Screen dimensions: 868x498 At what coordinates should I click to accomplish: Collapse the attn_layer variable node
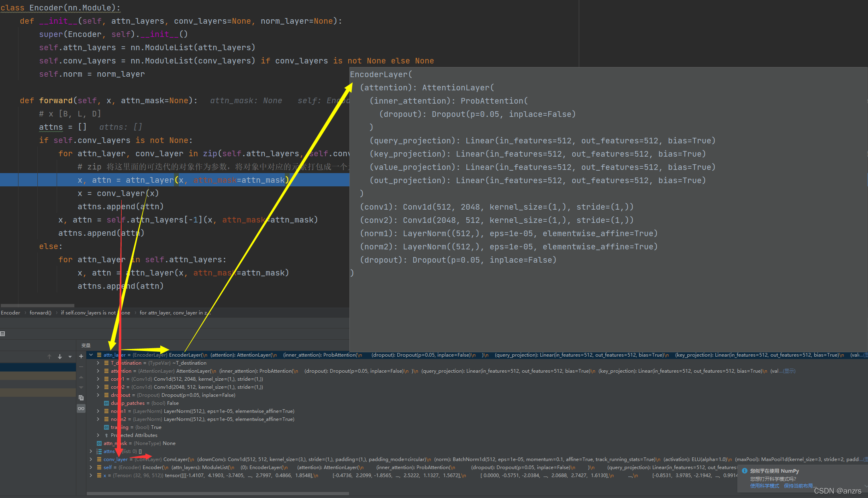(91, 355)
